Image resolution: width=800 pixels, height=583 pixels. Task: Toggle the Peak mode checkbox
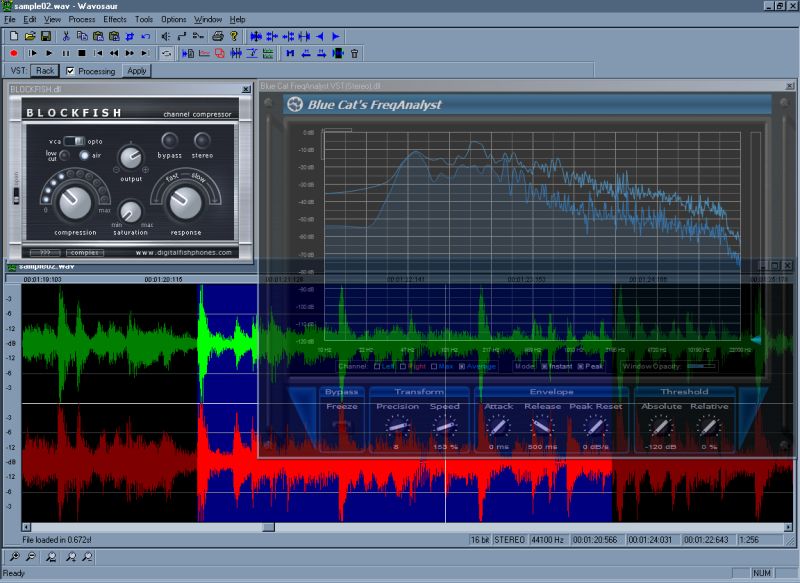581,366
